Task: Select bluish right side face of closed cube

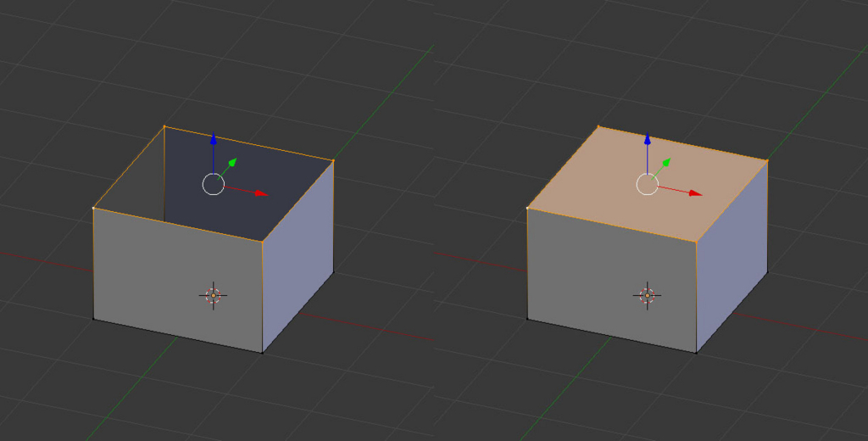Action: (x=732, y=255)
